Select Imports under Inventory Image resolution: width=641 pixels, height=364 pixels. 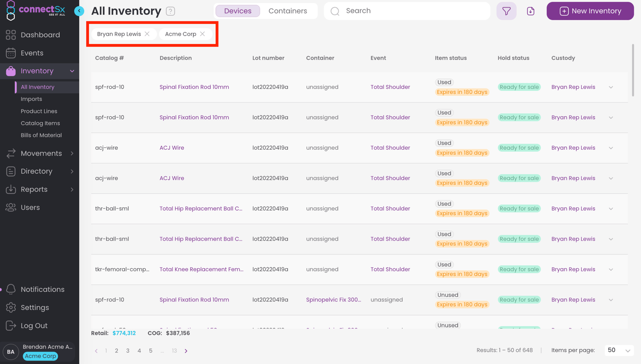[x=32, y=99]
